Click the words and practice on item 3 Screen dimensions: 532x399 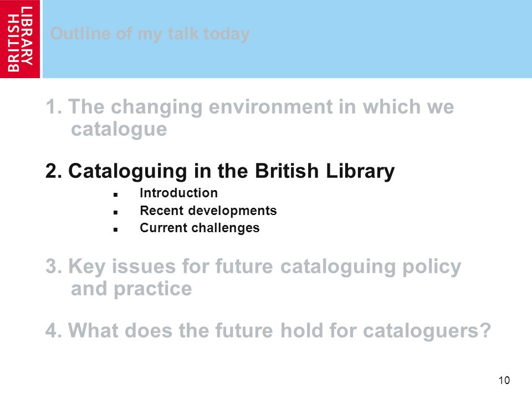tap(131, 289)
